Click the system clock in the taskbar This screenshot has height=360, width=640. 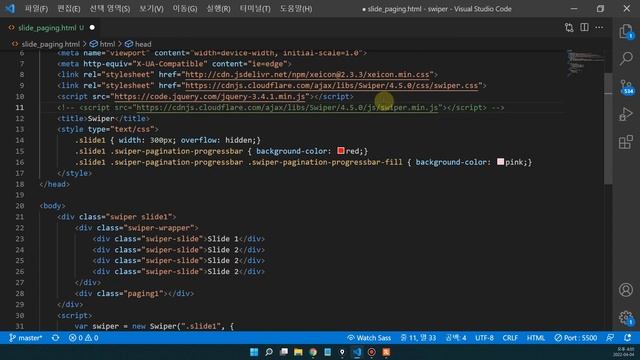tap(625, 352)
